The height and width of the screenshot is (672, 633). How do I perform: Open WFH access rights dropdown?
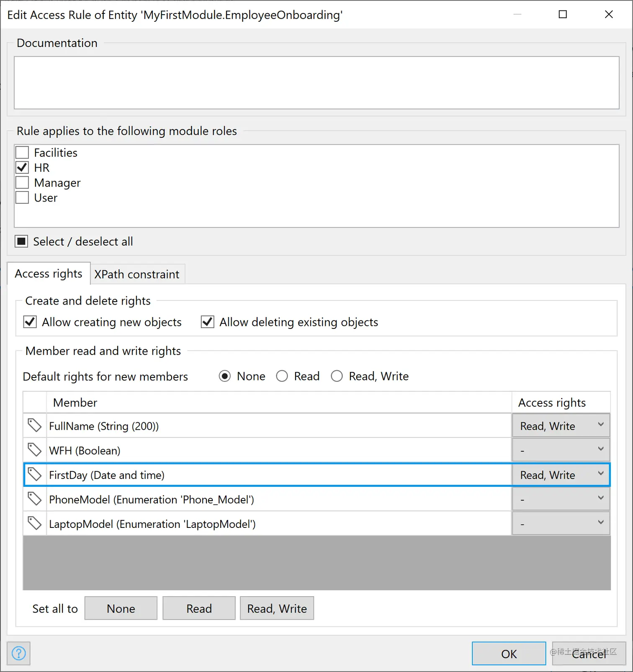(561, 450)
